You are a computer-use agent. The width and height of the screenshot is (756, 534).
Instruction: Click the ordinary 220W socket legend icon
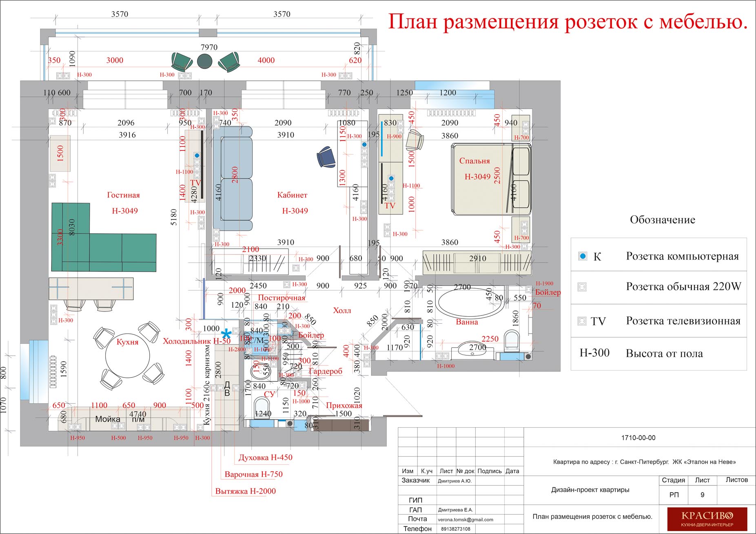[x=582, y=287]
